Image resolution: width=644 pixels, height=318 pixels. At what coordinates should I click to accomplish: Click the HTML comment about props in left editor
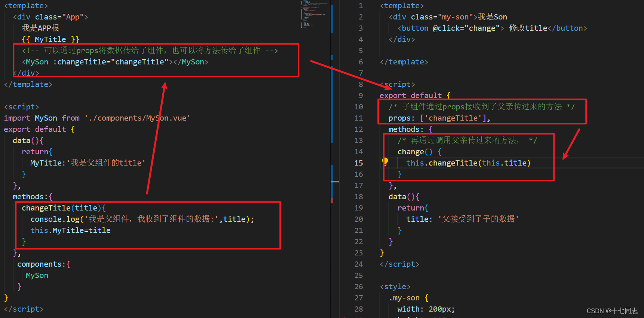[150, 51]
